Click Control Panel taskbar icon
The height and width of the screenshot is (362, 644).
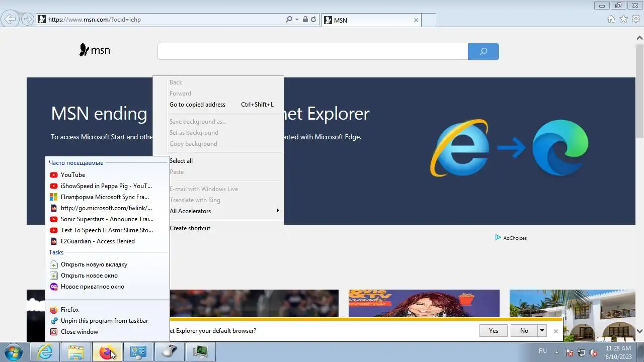[x=138, y=352]
